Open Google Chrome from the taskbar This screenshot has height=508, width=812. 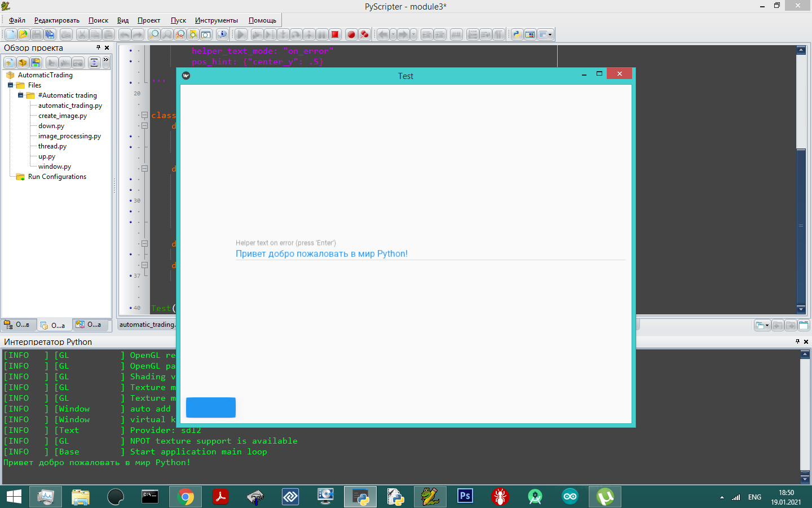(186, 497)
